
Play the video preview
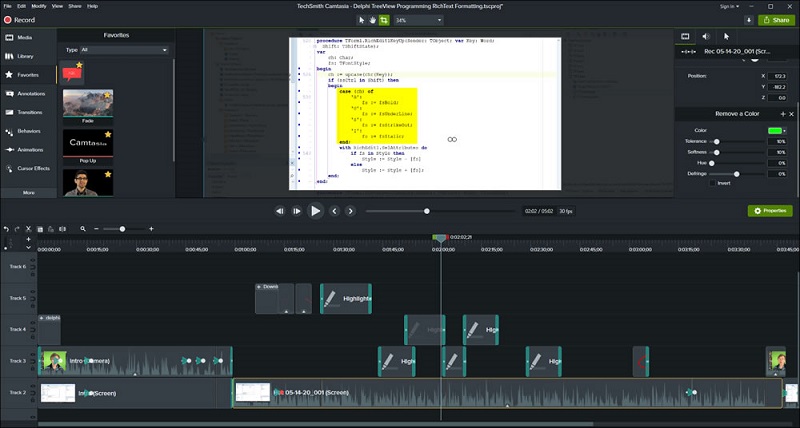tap(315, 211)
